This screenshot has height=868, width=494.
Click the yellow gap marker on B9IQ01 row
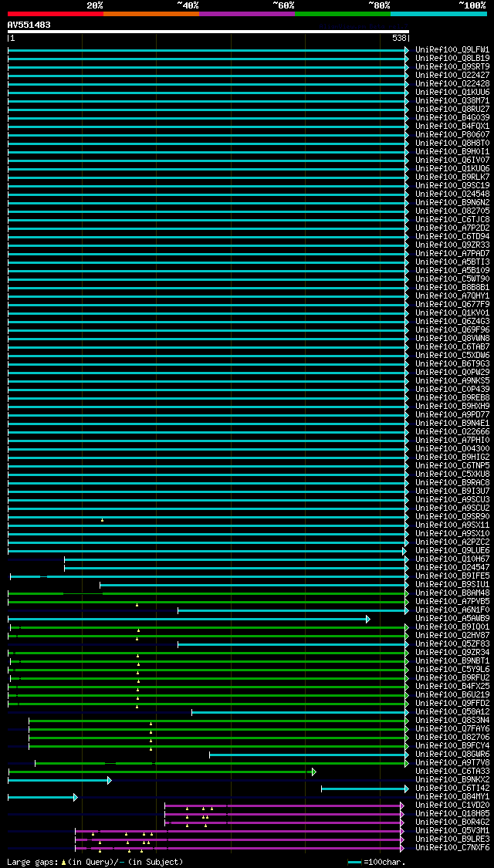pyautogui.click(x=138, y=630)
